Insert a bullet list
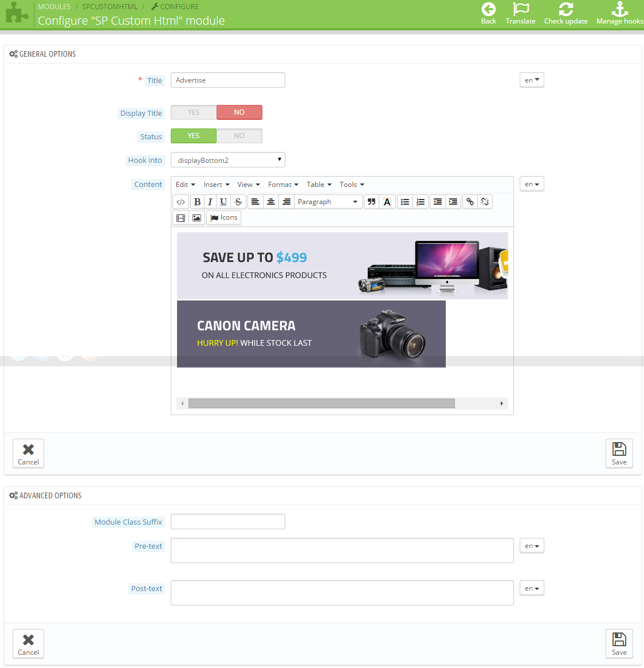 (x=405, y=202)
